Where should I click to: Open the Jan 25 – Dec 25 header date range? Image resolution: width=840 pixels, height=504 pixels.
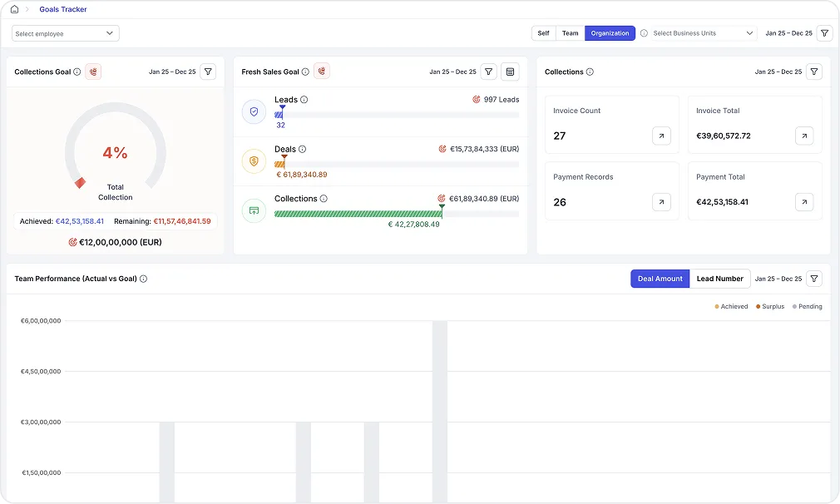tap(788, 33)
